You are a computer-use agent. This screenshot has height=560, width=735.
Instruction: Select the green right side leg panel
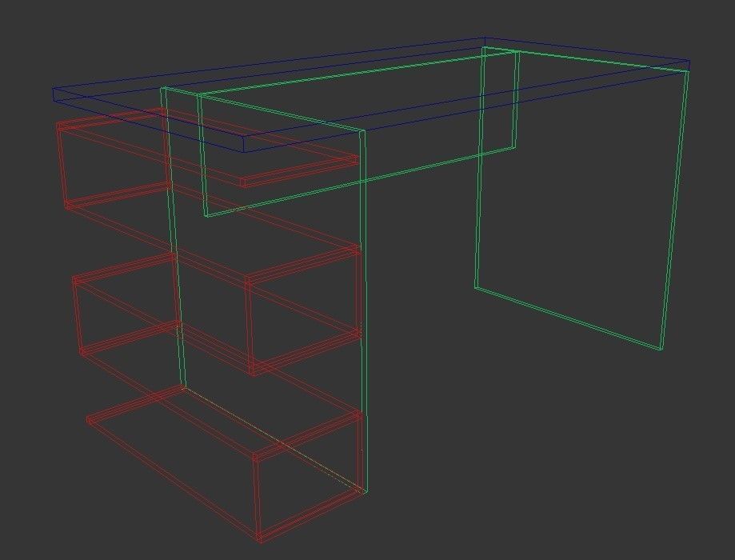(x=581, y=198)
